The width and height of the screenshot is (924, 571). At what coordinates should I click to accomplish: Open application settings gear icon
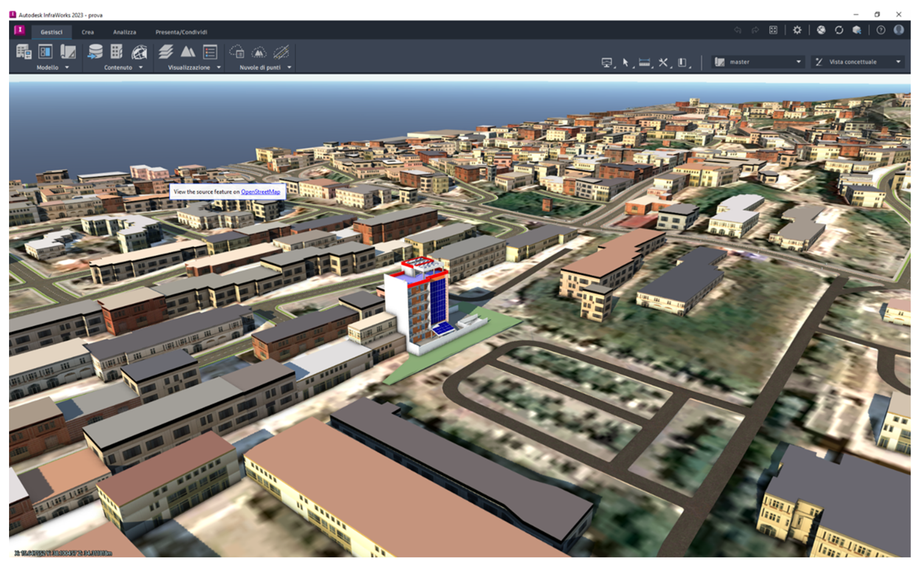click(x=797, y=30)
